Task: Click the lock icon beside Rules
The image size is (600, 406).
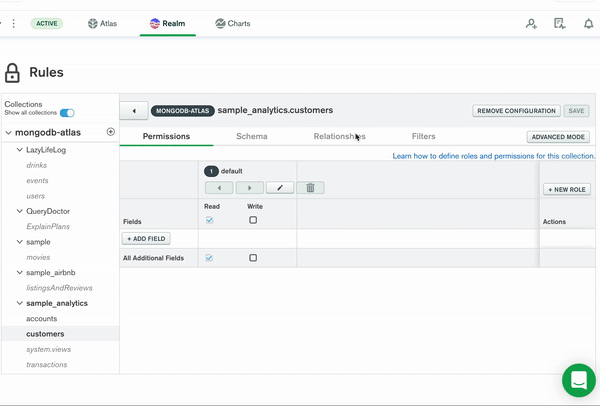Action: click(x=12, y=73)
